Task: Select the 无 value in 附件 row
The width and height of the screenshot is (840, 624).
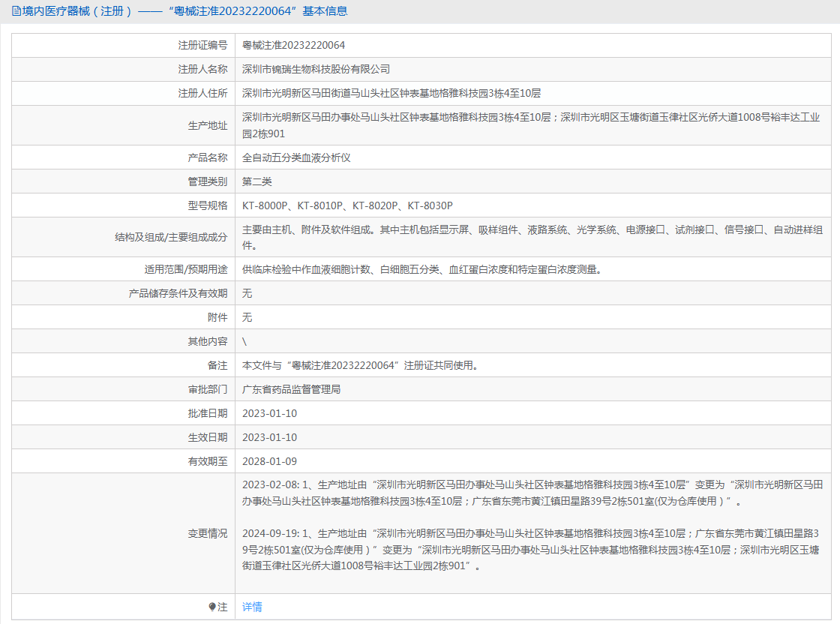Action: click(247, 317)
